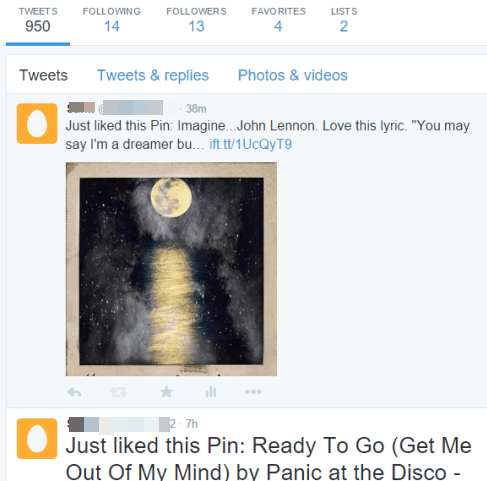The image size is (487, 481).
Task: View tweet activity bar chart icon
Action: click(x=211, y=392)
